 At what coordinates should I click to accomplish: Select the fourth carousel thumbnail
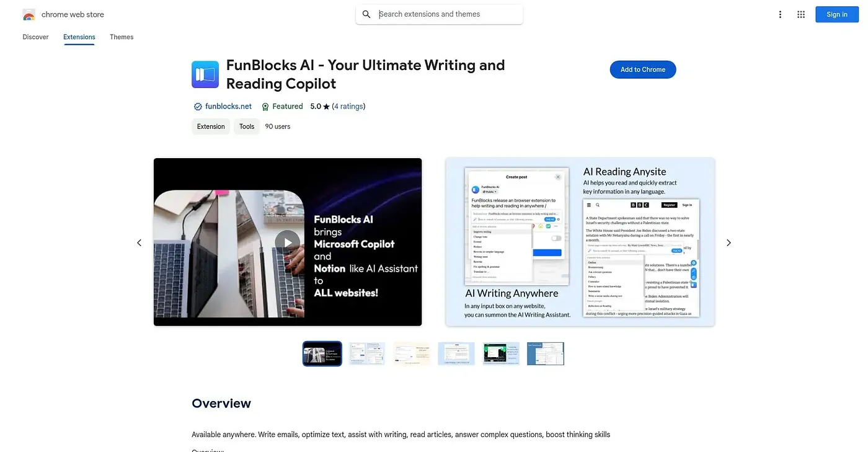(x=456, y=354)
